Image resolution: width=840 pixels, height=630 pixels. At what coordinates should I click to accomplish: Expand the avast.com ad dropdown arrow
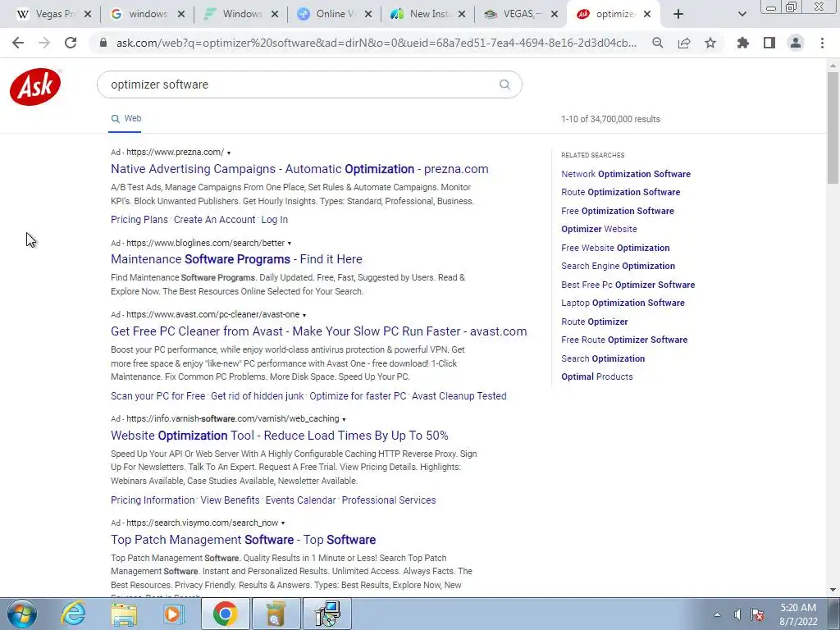click(x=304, y=315)
